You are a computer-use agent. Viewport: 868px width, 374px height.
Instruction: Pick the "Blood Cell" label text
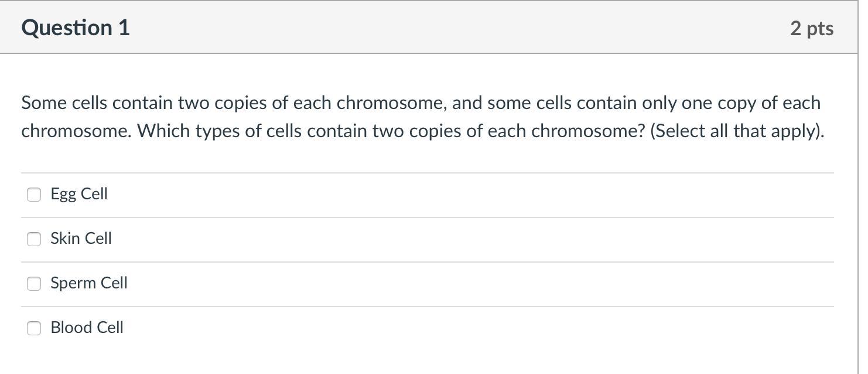coord(87,328)
